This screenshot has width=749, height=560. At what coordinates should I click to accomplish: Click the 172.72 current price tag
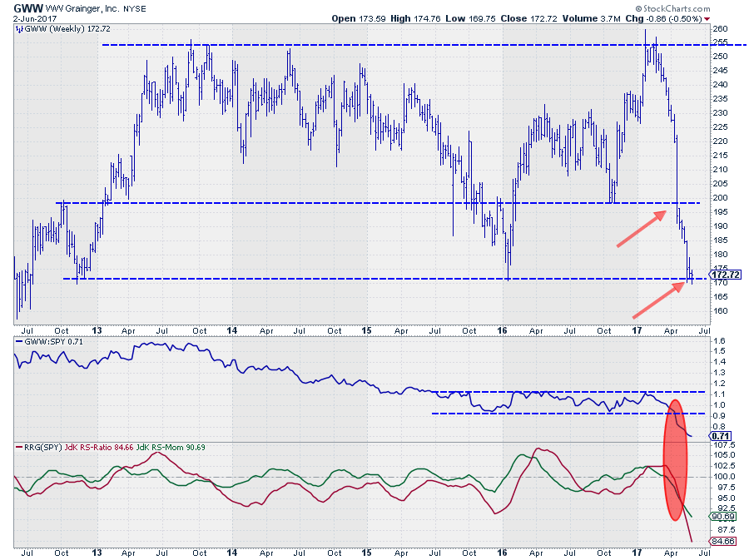(727, 275)
